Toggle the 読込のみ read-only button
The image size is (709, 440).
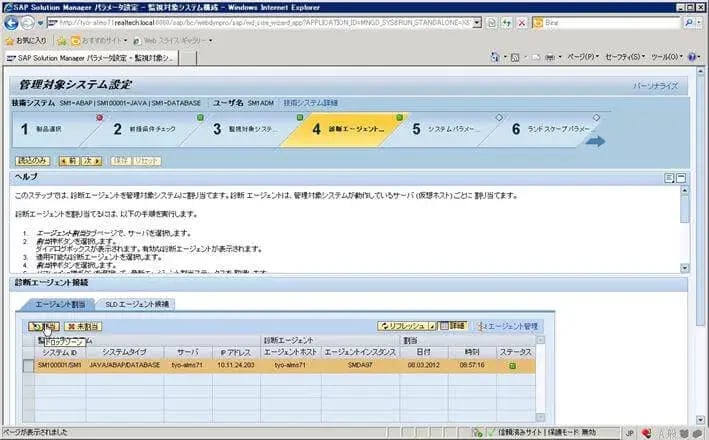32,161
